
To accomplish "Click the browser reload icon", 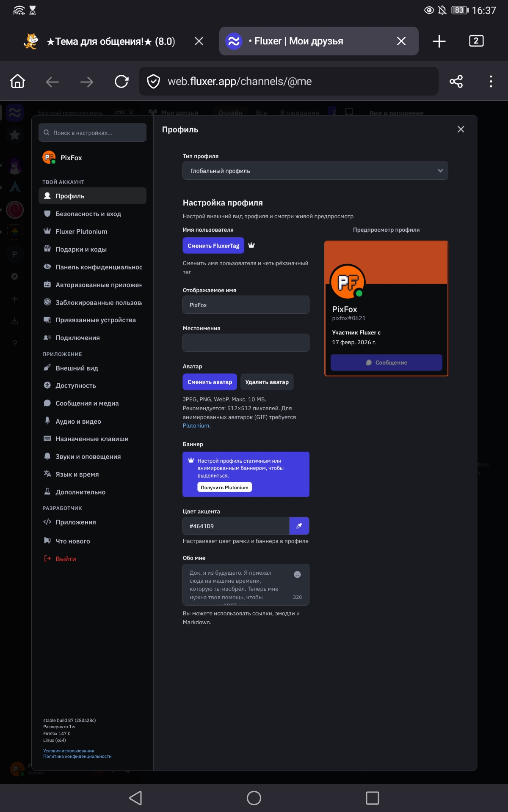I will (121, 82).
